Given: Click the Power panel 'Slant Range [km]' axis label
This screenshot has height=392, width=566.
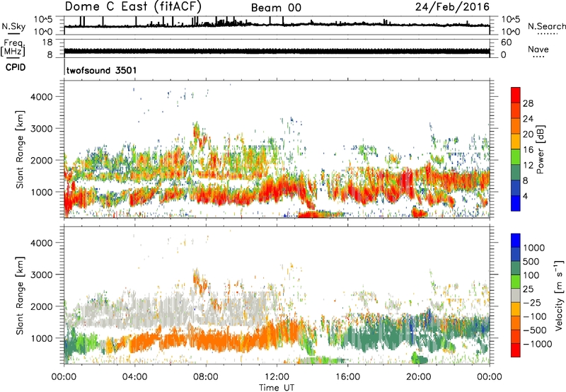Looking at the screenshot, I should pos(20,149).
